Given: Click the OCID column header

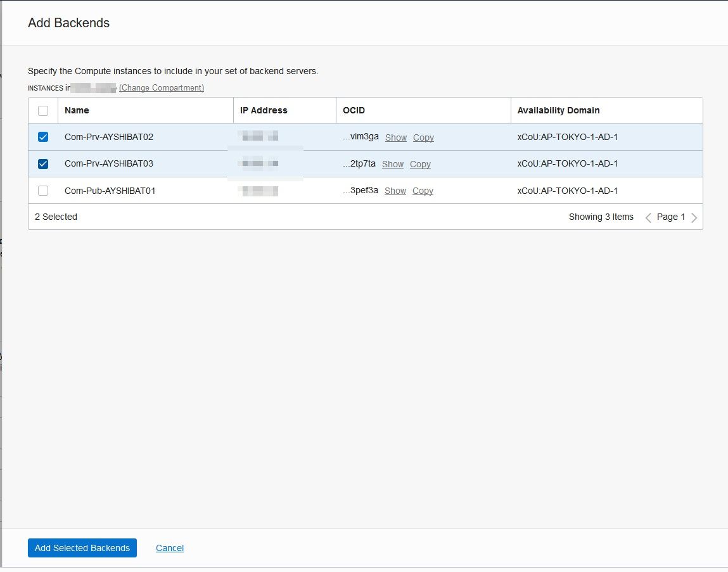Looking at the screenshot, I should pyautogui.click(x=354, y=110).
